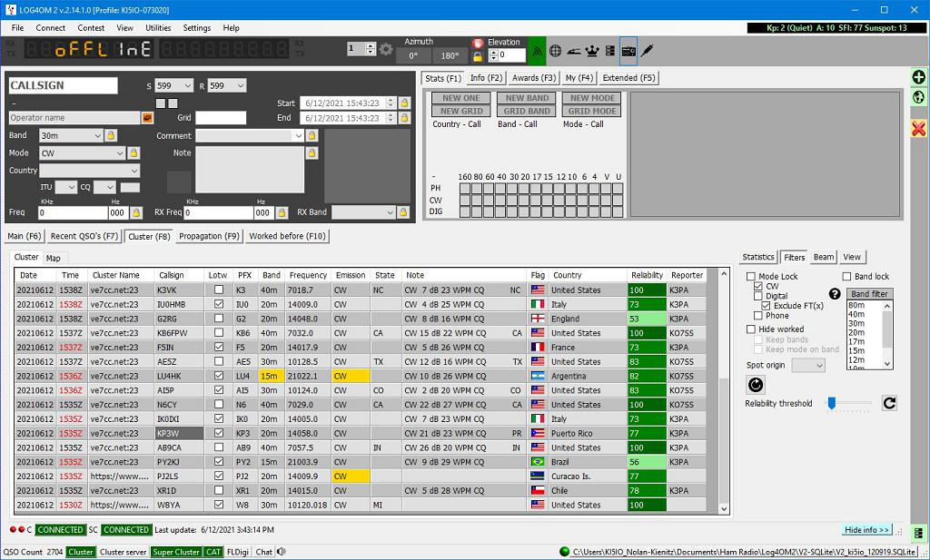This screenshot has height=560, width=930.
Task: Toggle the End time lock icon
Action: click(x=404, y=118)
